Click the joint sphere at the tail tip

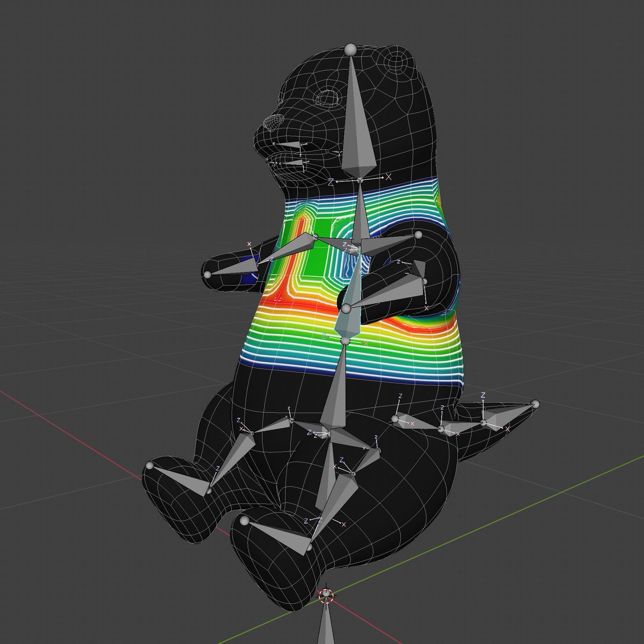point(535,404)
